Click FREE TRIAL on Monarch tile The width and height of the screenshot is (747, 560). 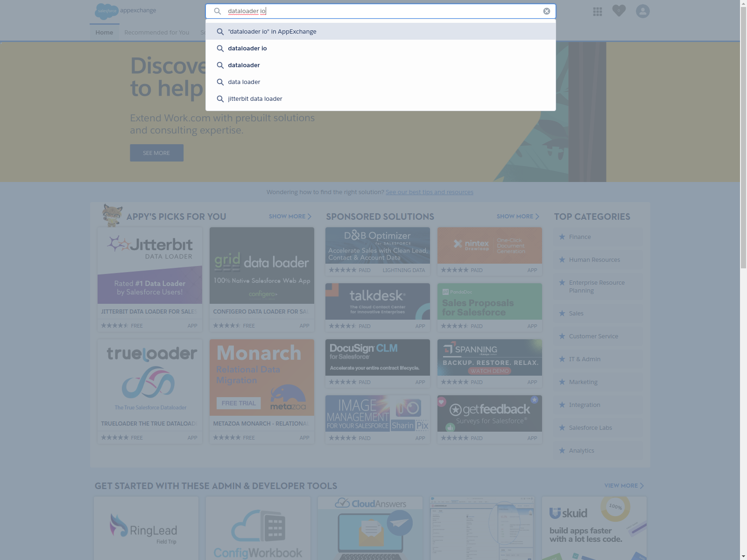(x=239, y=403)
